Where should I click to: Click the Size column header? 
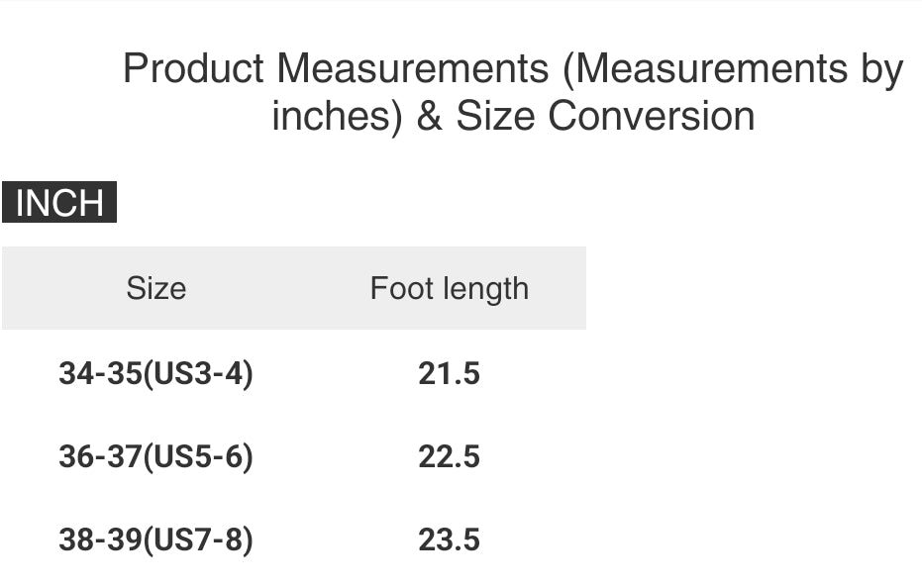155,288
